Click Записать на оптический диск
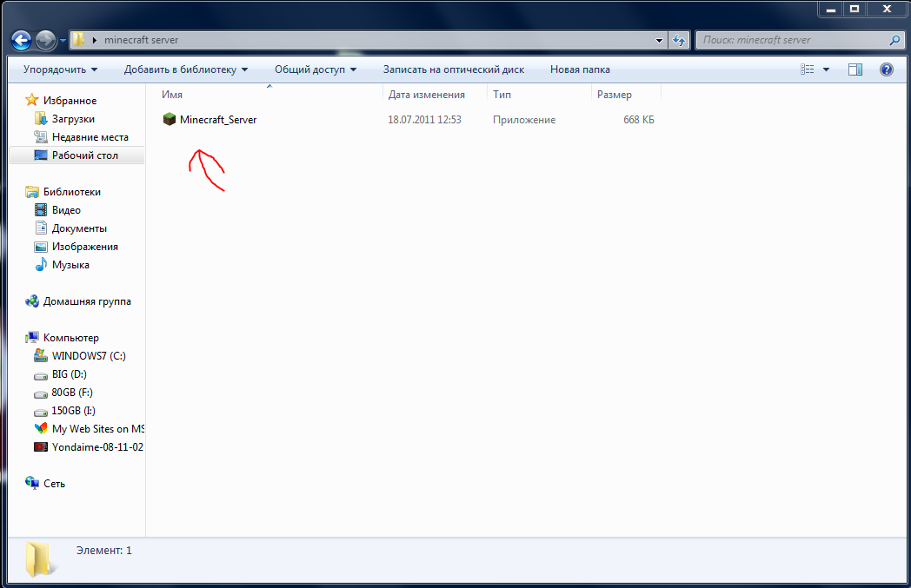911x588 pixels. [455, 69]
